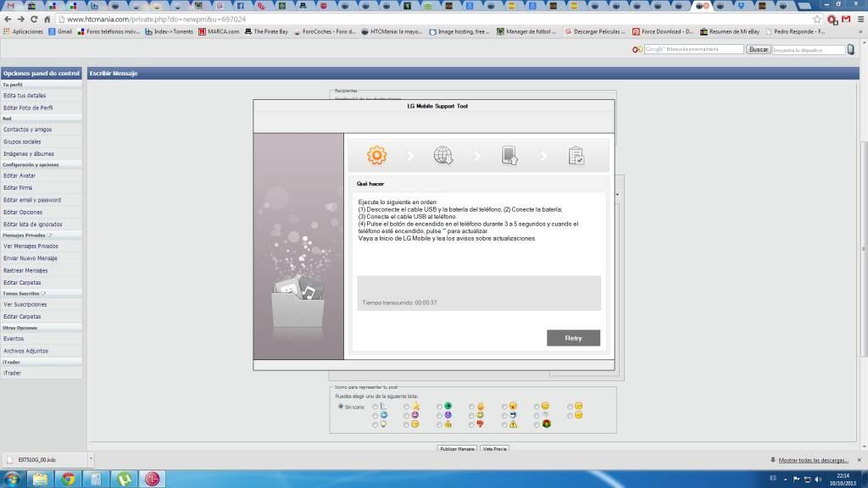Select the star post icon radio button
Image resolution: width=868 pixels, height=488 pixels.
(406, 407)
